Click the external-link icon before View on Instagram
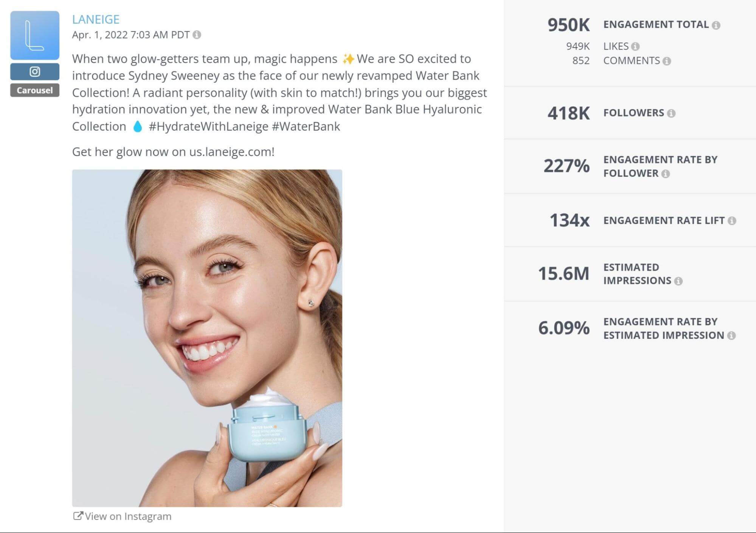 coord(78,515)
